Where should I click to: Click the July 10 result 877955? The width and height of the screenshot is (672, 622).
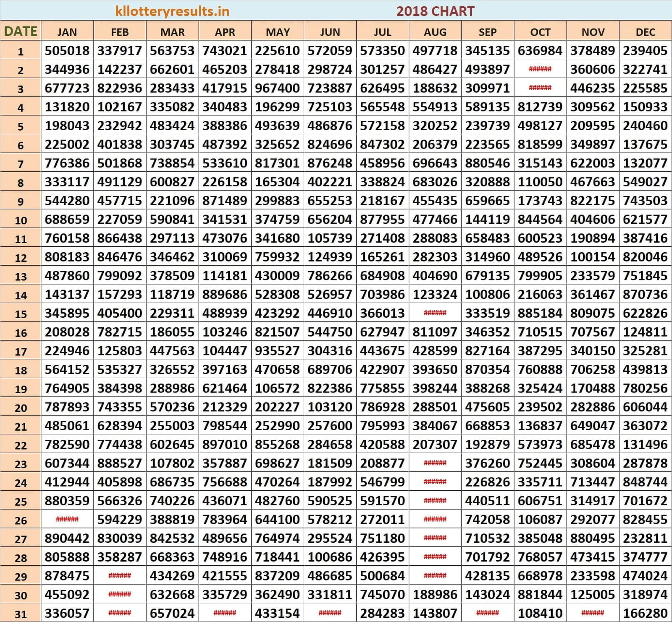coord(382,220)
